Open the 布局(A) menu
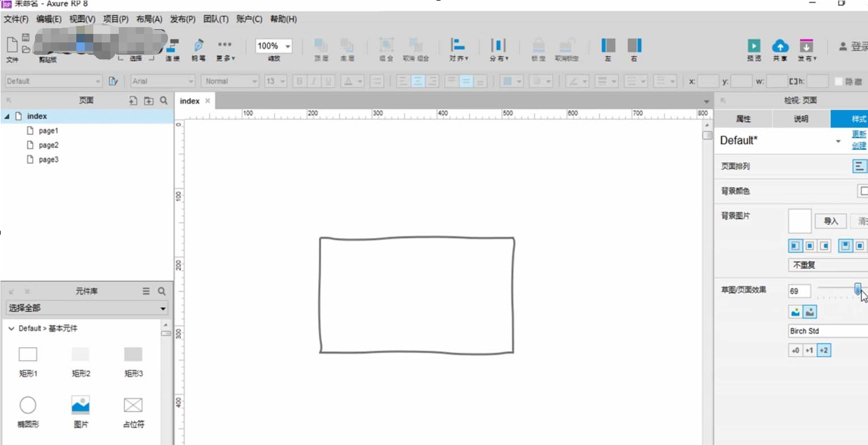This screenshot has width=868, height=445. [x=149, y=19]
